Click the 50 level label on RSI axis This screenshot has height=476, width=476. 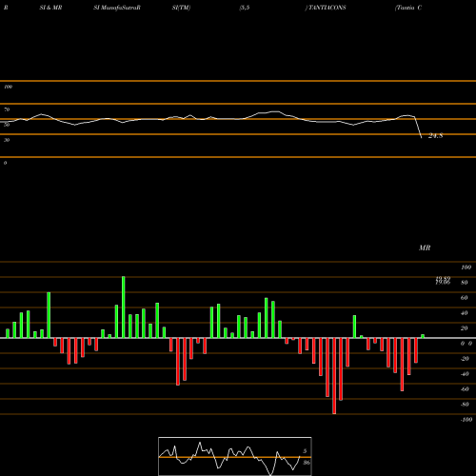[x=7, y=125]
